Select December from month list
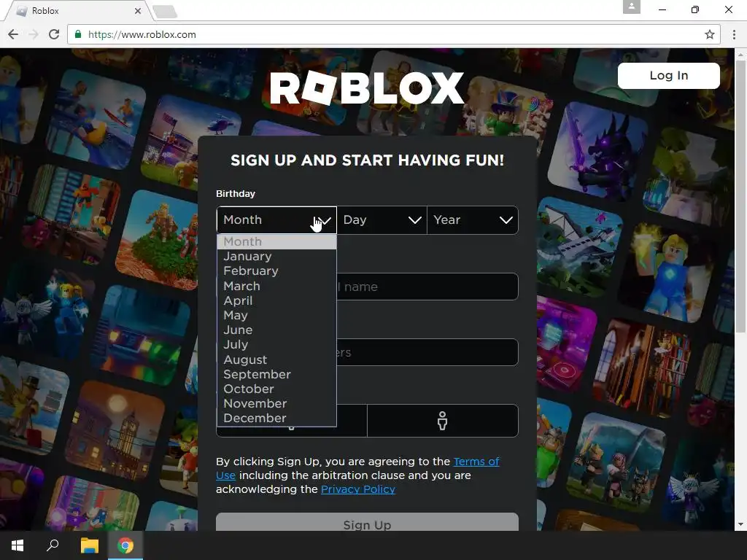747x560 pixels. point(276,418)
